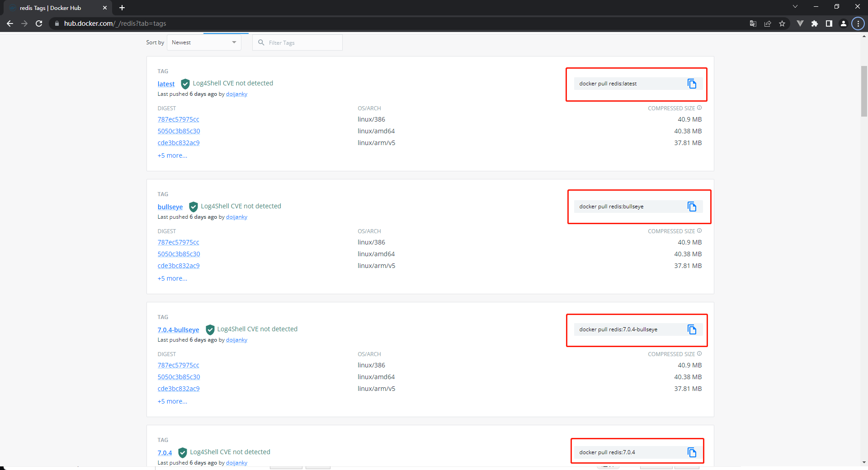The image size is (868, 470).
Task: Share this page via the share icon
Action: [768, 23]
